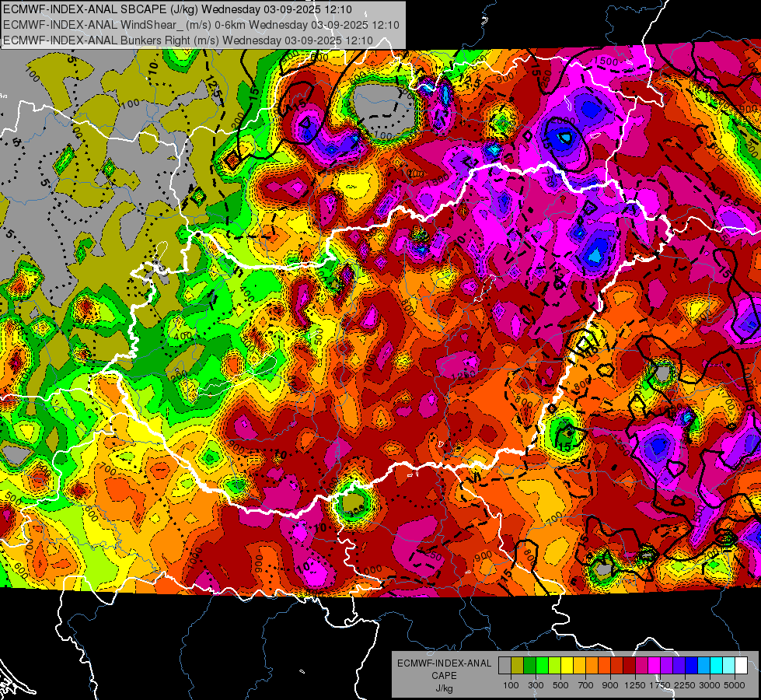Click the 300 legend tick value
This screenshot has height=700, width=761.
pyautogui.click(x=536, y=685)
